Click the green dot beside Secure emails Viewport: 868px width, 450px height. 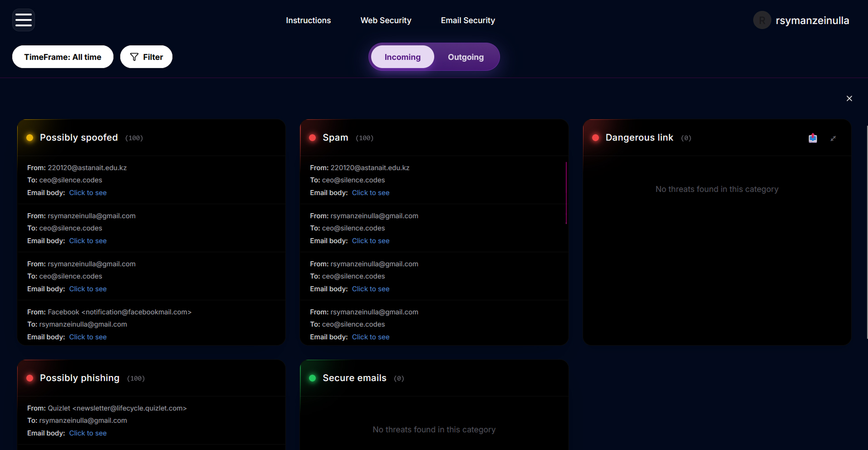click(x=313, y=378)
